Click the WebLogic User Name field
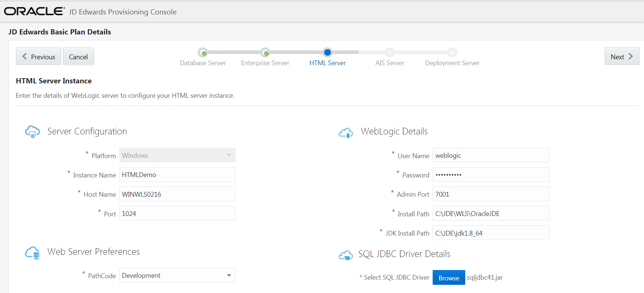Viewport: 644px width, 293px height. coord(491,155)
